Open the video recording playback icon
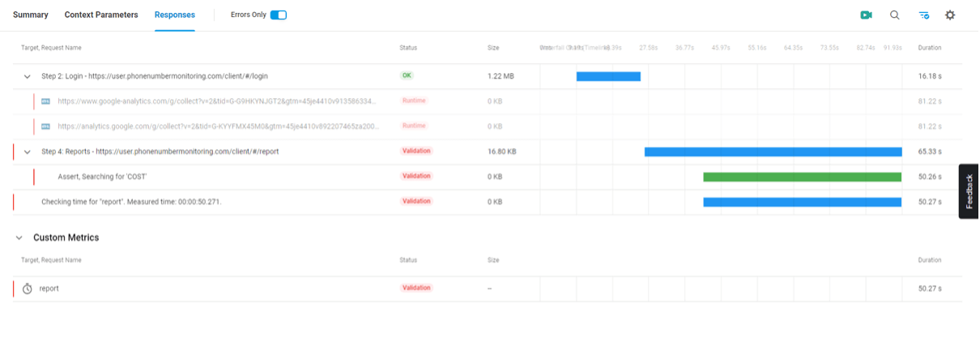 tap(867, 15)
